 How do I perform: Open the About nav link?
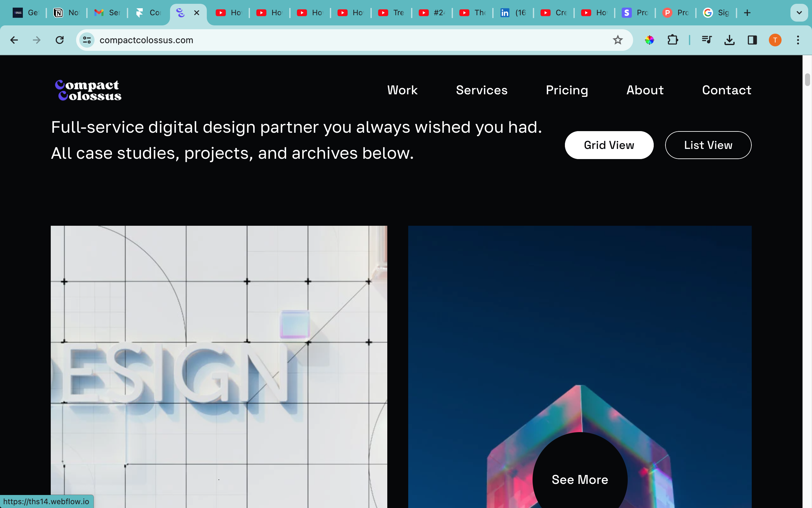coord(645,90)
